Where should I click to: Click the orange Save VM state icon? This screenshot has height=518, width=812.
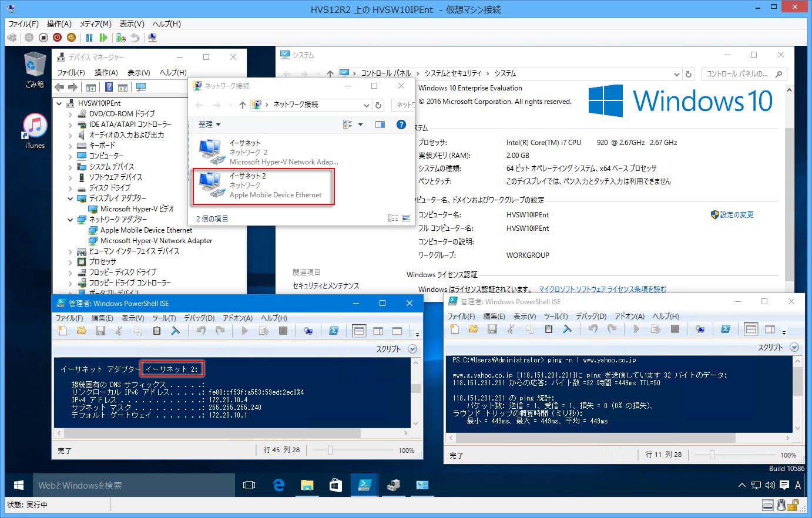71,38
